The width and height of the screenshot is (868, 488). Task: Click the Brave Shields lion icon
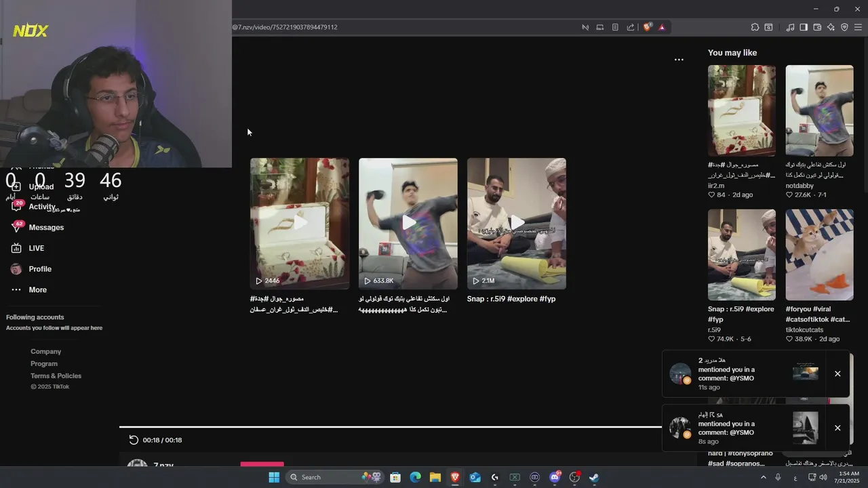point(647,27)
